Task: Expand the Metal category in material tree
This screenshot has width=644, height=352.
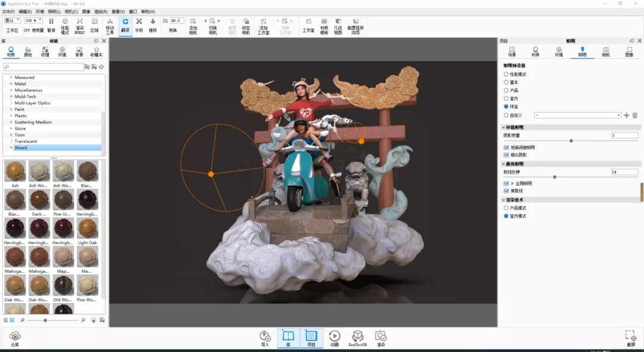Action: (x=11, y=84)
